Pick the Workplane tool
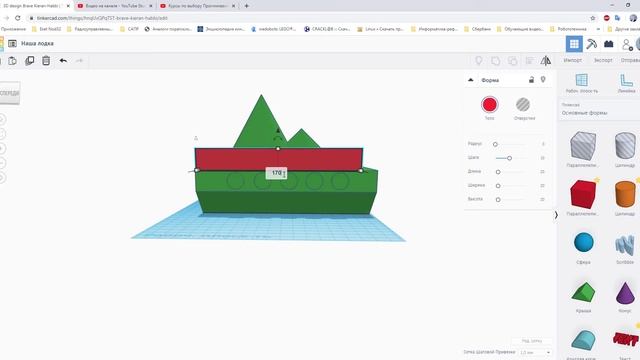640x360 pixels. (582, 83)
